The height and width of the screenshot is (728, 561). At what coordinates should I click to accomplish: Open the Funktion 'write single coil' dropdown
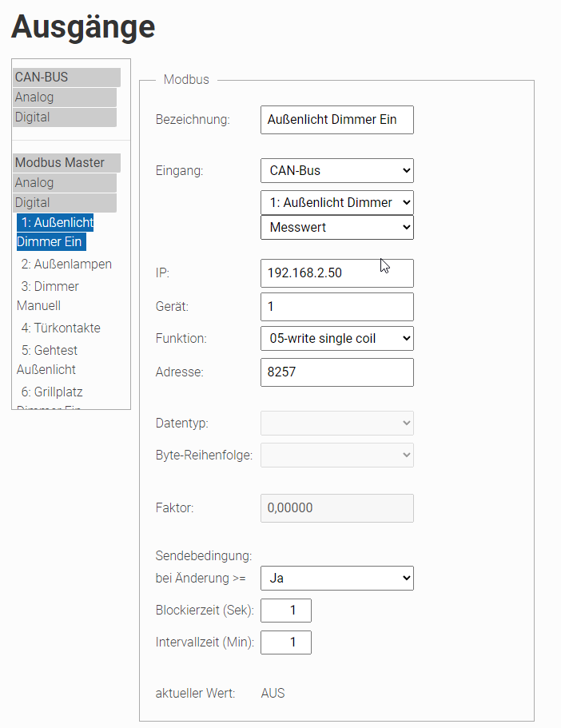pyautogui.click(x=336, y=339)
